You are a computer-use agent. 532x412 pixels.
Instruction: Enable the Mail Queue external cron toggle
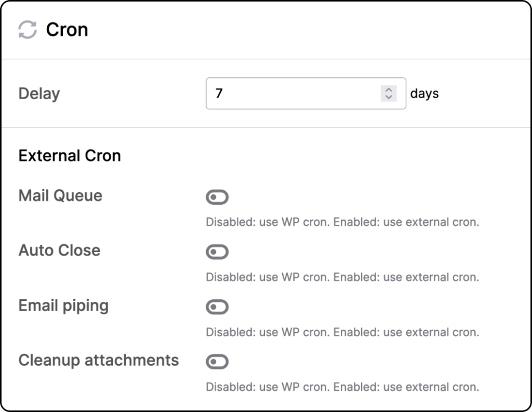point(217,197)
